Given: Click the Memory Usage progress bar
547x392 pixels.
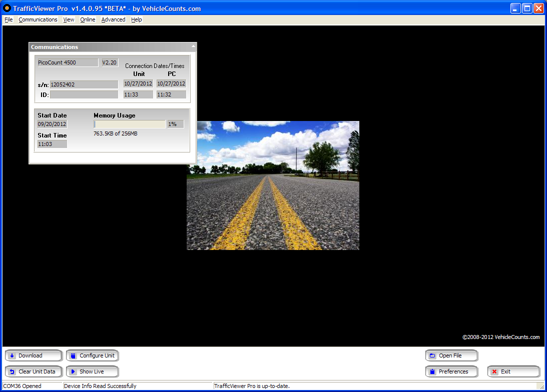Looking at the screenshot, I should click(130, 124).
